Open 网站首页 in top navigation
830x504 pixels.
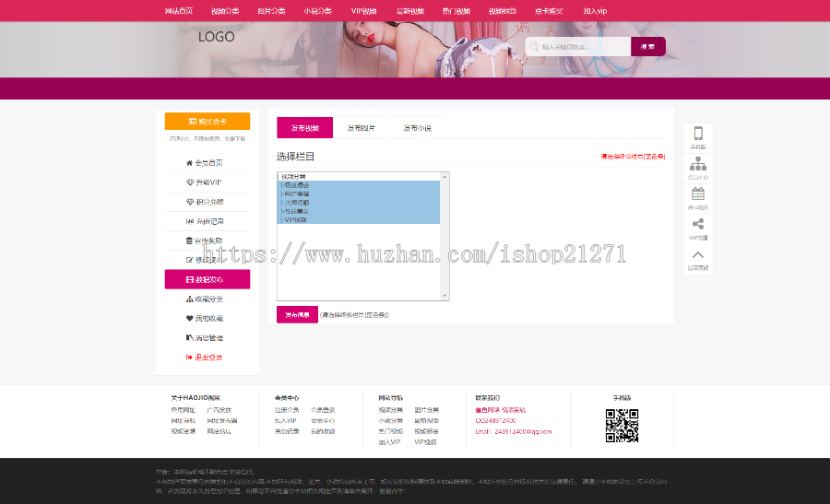178,10
